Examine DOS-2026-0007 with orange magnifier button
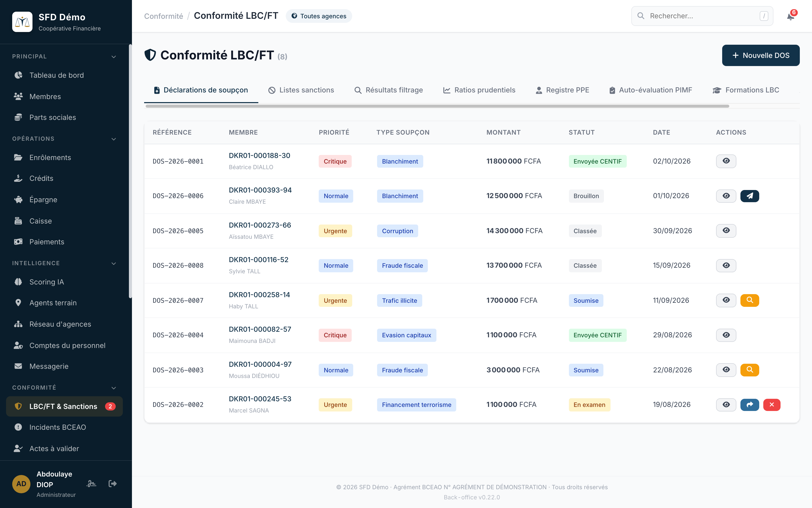The image size is (812, 508). tap(750, 300)
